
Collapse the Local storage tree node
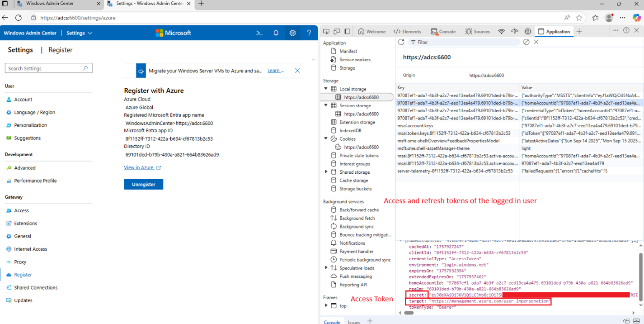click(x=326, y=89)
